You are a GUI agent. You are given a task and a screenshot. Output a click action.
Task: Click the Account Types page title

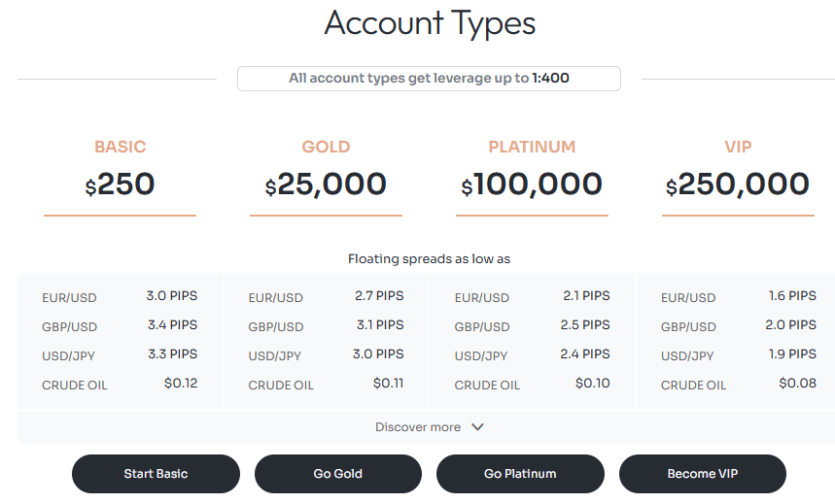[x=429, y=23]
